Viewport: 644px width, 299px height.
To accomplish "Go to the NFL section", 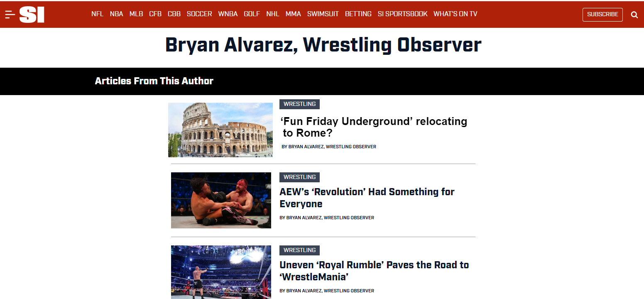I will pos(97,14).
